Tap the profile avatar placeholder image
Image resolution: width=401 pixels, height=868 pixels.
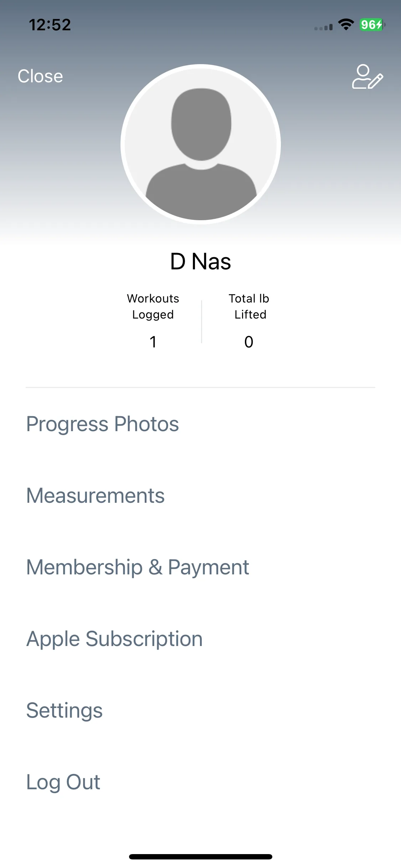point(201,144)
